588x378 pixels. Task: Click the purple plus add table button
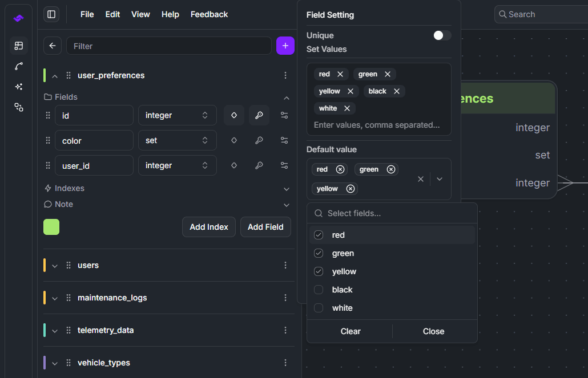click(285, 46)
